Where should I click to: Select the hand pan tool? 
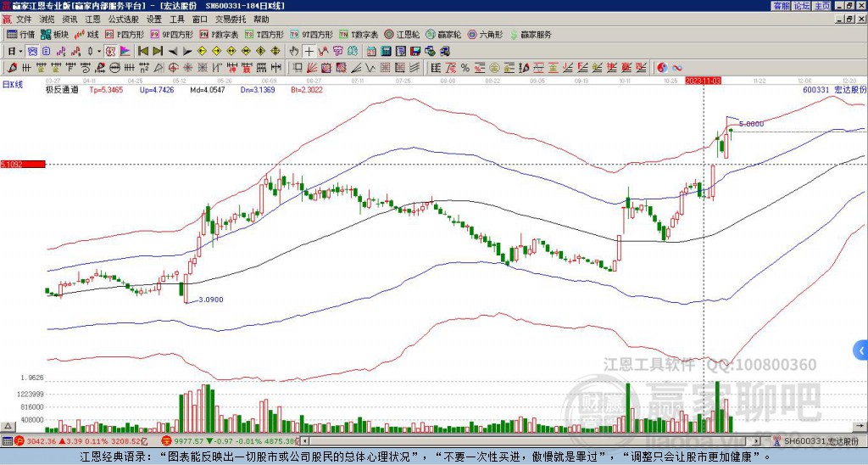pyautogui.click(x=294, y=52)
